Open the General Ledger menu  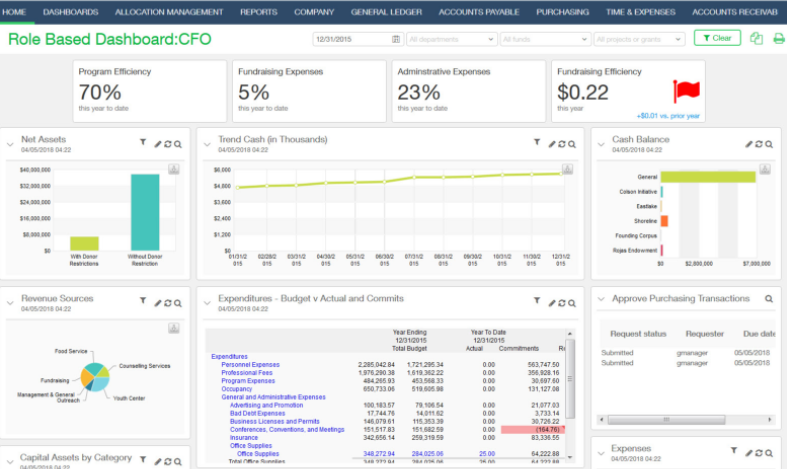point(386,12)
